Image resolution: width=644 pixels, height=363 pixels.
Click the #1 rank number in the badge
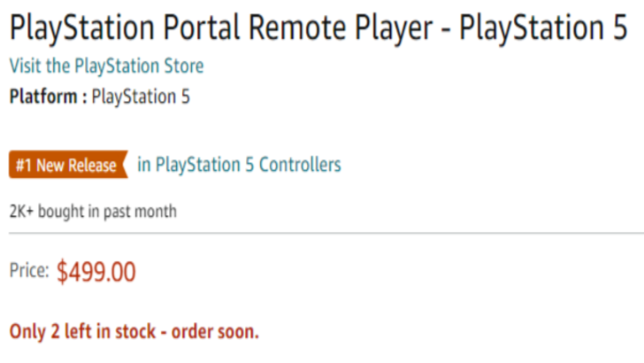24,166
